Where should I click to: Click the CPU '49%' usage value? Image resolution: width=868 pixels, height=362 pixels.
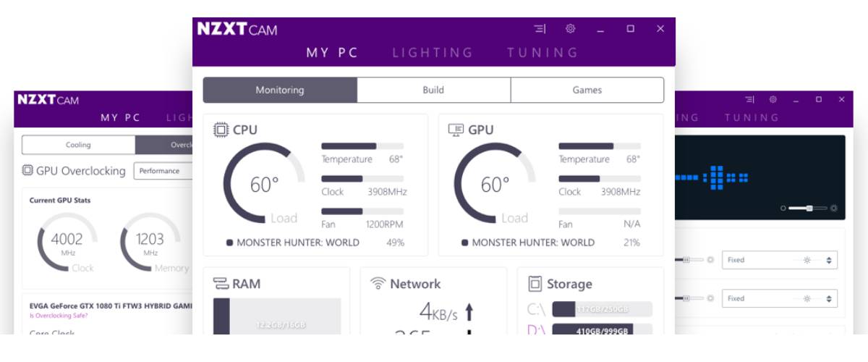point(396,243)
